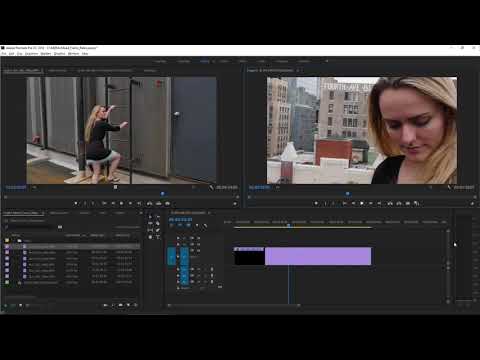This screenshot has width=480, height=360.
Task: Step forward one frame in Source monitor
Action: (x=130, y=203)
